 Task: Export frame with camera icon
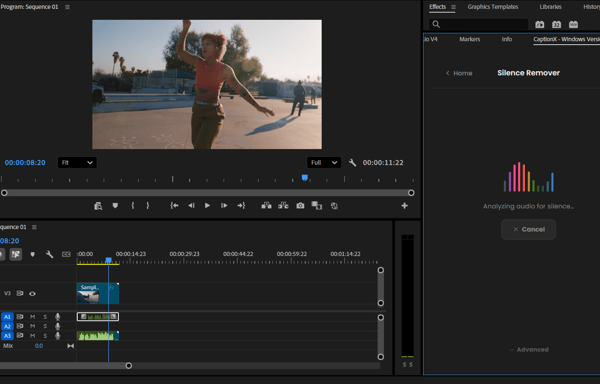click(x=300, y=206)
